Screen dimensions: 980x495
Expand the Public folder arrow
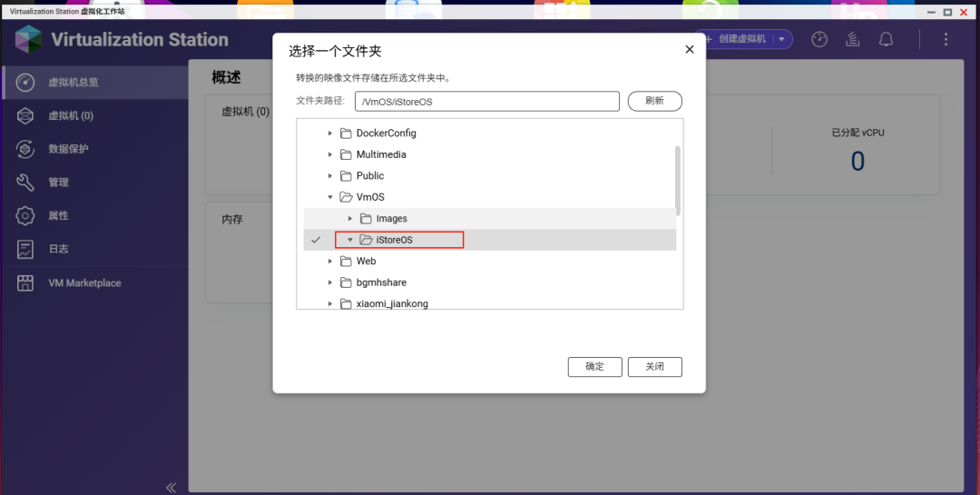coord(330,176)
